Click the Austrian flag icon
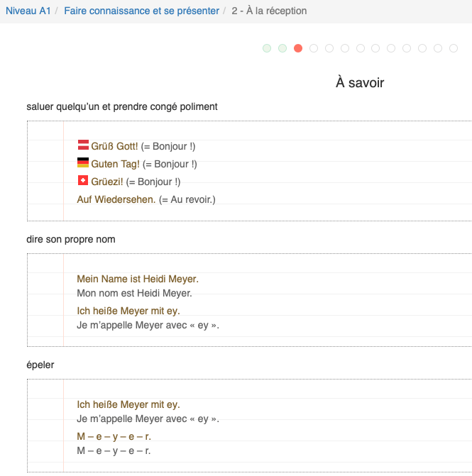 (83, 145)
